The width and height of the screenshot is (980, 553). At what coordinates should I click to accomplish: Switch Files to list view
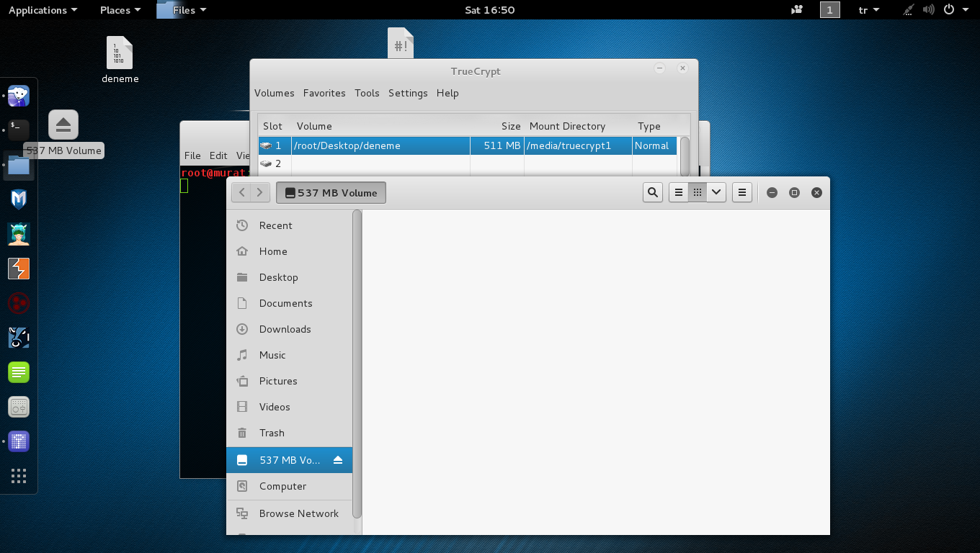(678, 192)
